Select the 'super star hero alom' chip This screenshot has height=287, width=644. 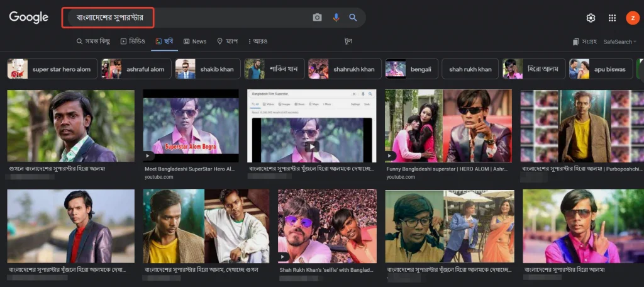[x=52, y=69]
